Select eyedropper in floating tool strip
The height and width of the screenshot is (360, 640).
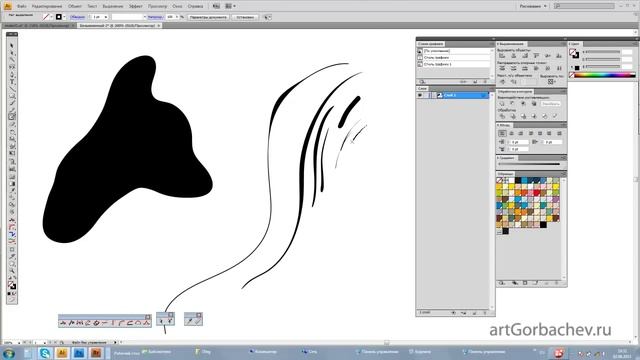tap(189, 322)
